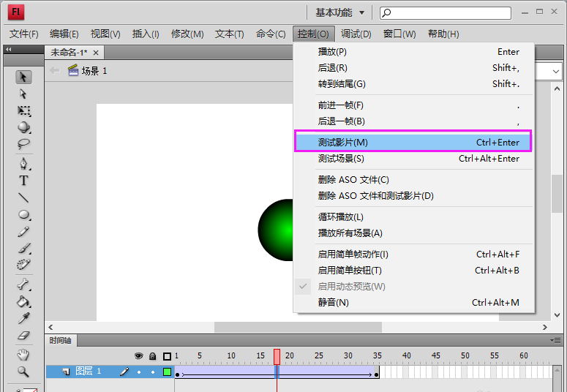Choose 后退(R) menu item
567x392 pixels.
[414, 67]
